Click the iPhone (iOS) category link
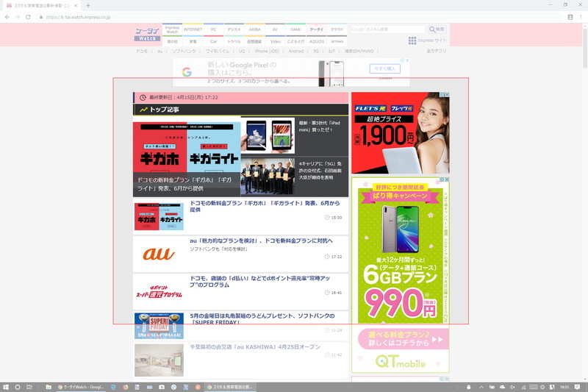The image size is (588, 392). pyautogui.click(x=267, y=51)
